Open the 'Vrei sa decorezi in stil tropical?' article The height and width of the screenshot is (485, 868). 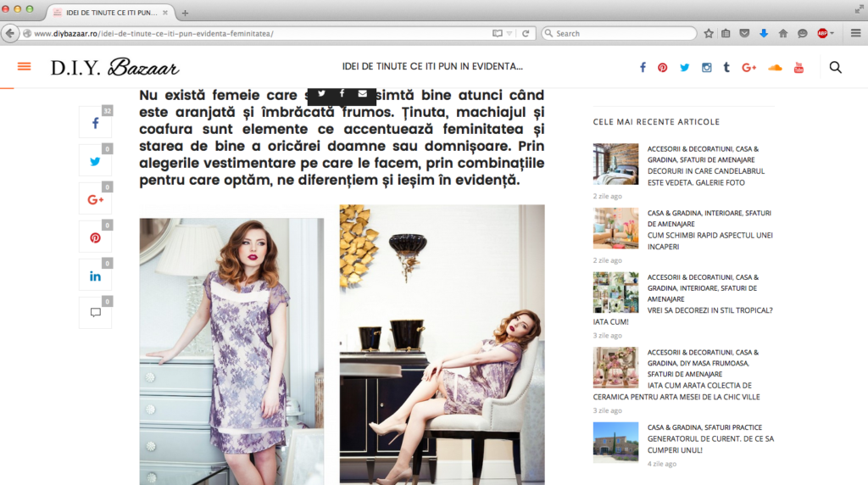[x=710, y=310]
